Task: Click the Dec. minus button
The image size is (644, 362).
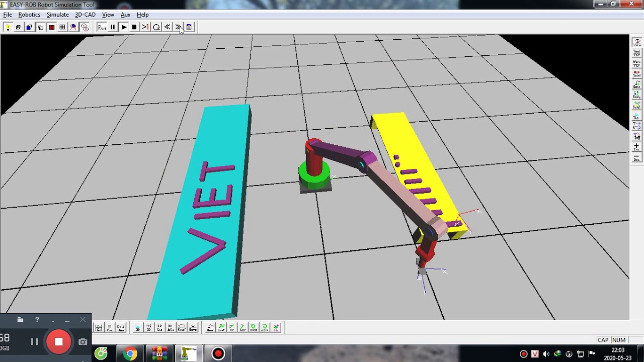Action: pos(636,158)
